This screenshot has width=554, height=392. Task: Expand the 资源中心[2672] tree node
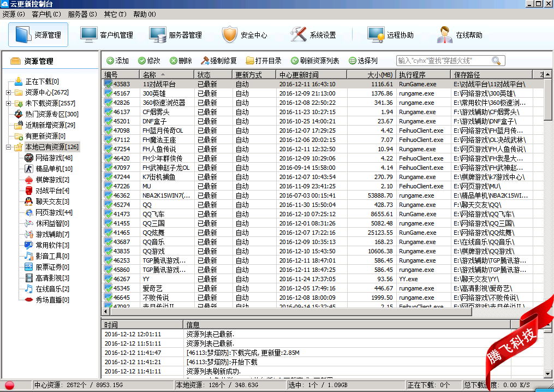coord(9,93)
